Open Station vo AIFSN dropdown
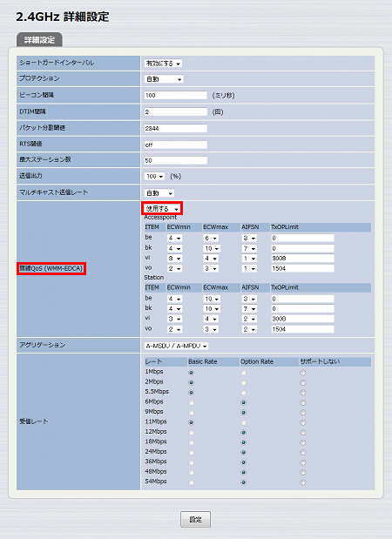 [x=249, y=329]
